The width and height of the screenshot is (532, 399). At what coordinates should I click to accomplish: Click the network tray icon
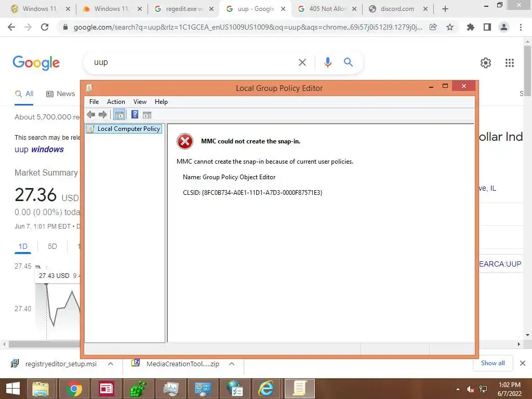click(x=483, y=389)
